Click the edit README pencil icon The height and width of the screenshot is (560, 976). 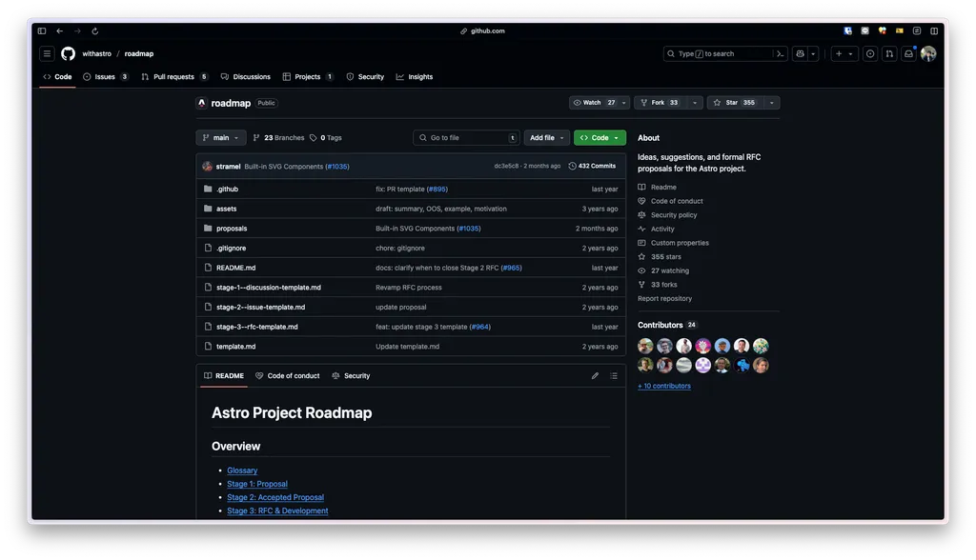(x=595, y=376)
